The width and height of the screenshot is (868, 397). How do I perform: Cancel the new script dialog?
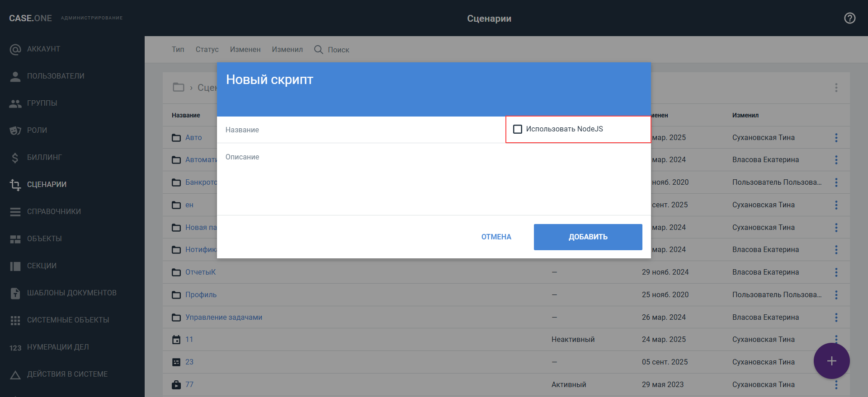coord(496,237)
